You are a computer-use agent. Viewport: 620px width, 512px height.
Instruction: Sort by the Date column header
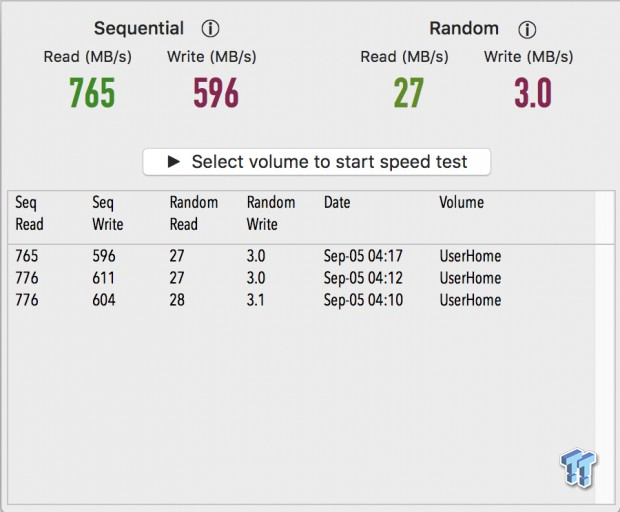337,202
